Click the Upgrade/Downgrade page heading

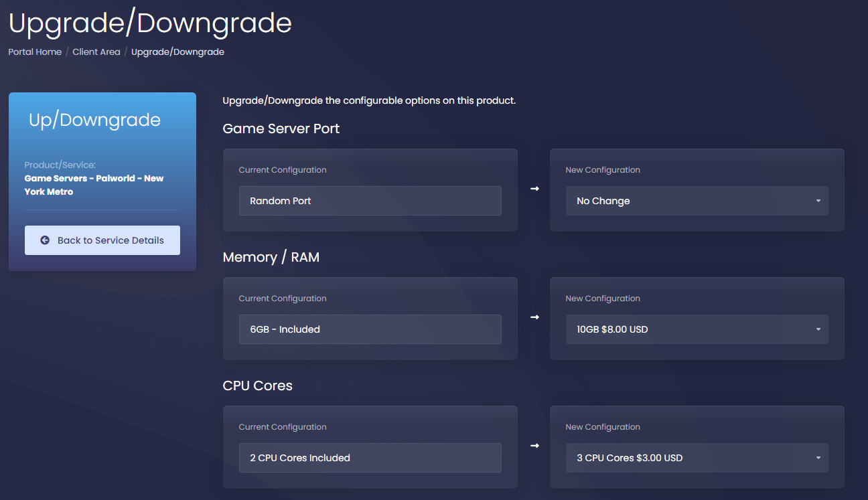[149, 23]
